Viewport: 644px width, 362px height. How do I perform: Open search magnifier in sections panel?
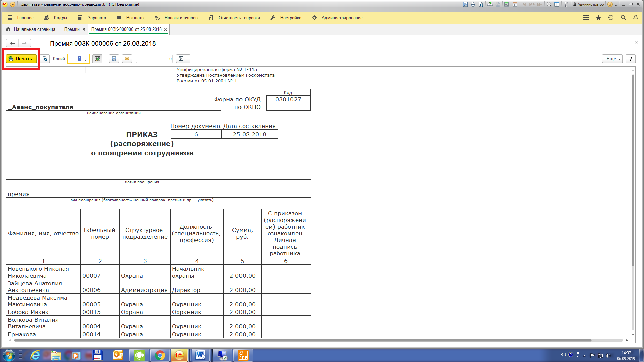point(623,18)
